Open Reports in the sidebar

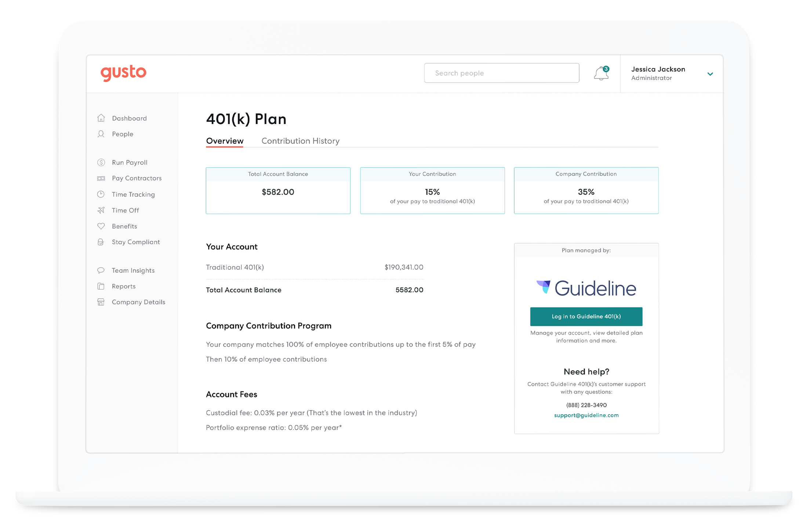click(x=124, y=286)
